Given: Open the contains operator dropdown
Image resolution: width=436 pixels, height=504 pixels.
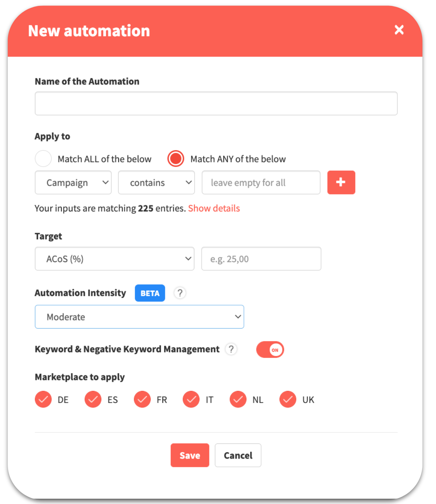Looking at the screenshot, I should click(156, 182).
